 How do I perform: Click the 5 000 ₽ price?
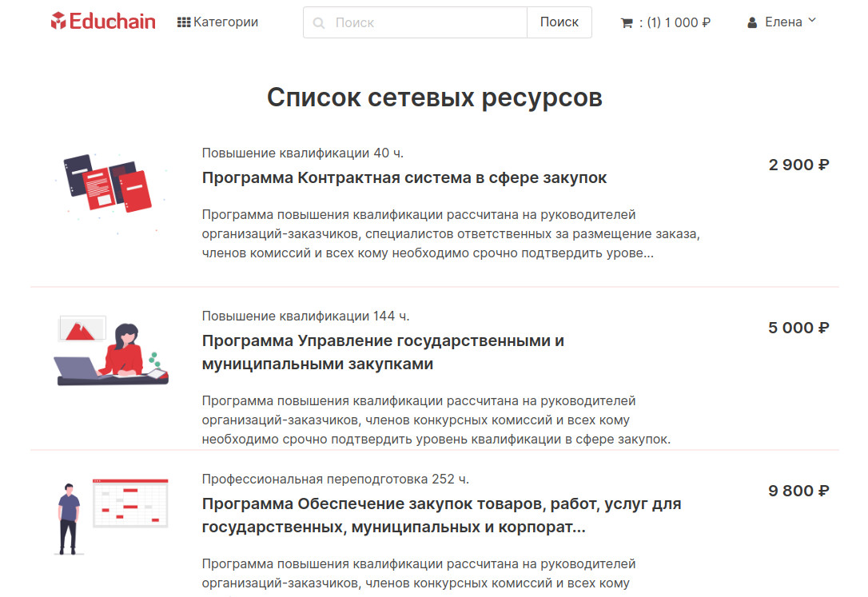[x=798, y=328]
